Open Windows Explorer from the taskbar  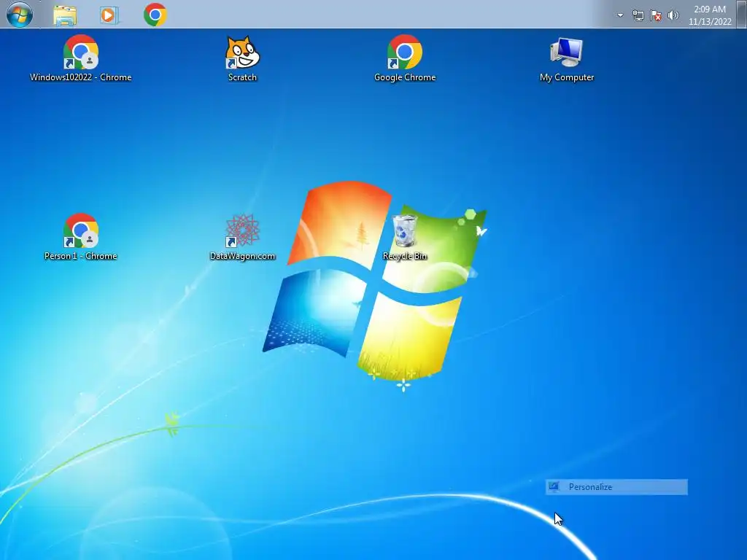pos(65,15)
